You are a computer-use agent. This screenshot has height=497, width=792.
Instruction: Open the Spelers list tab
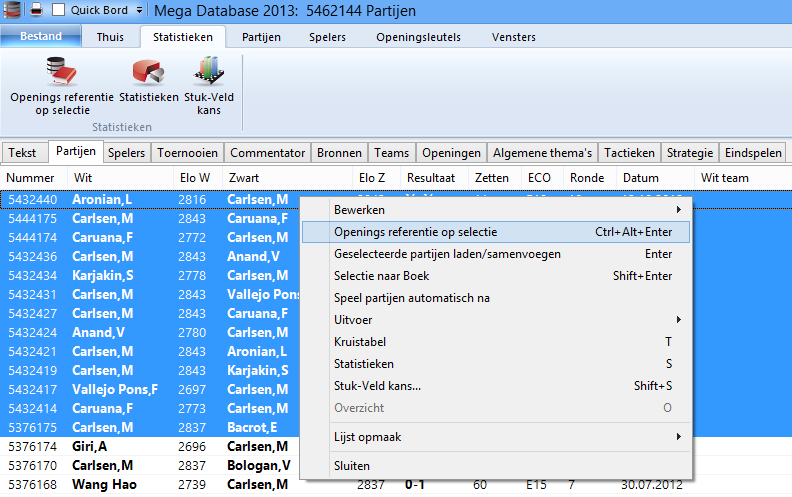point(126,153)
